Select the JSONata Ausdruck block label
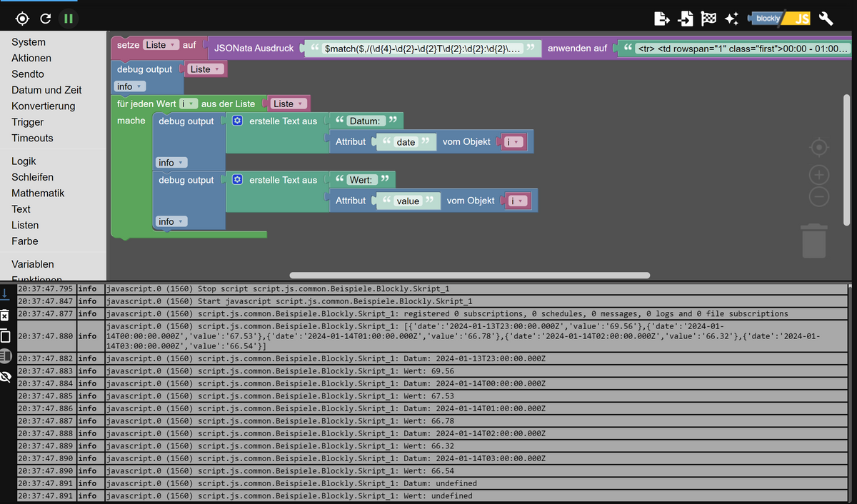The width and height of the screenshot is (857, 504). point(254,49)
